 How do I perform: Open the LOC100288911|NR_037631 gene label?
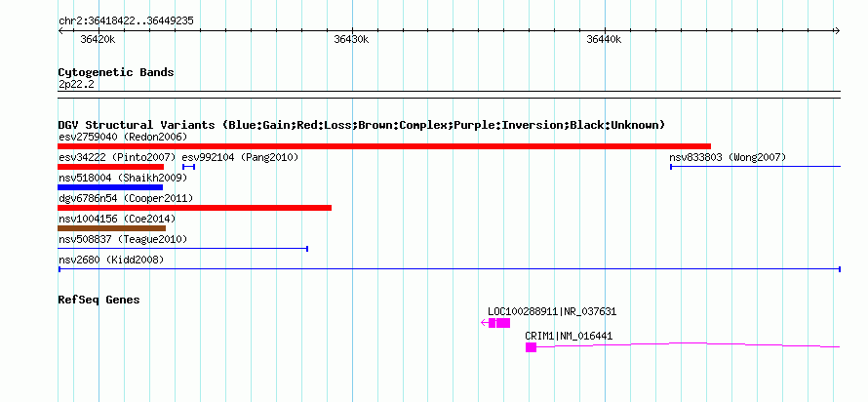(x=552, y=311)
